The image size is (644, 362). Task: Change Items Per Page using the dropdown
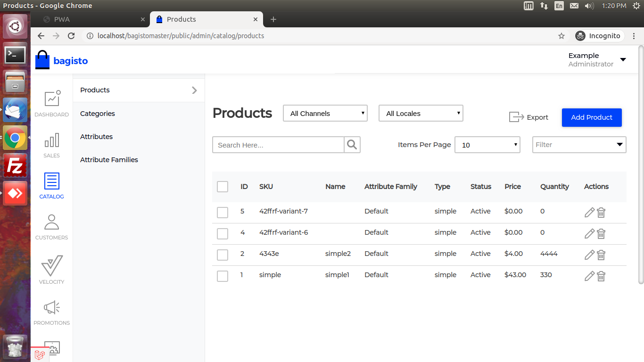click(x=487, y=145)
